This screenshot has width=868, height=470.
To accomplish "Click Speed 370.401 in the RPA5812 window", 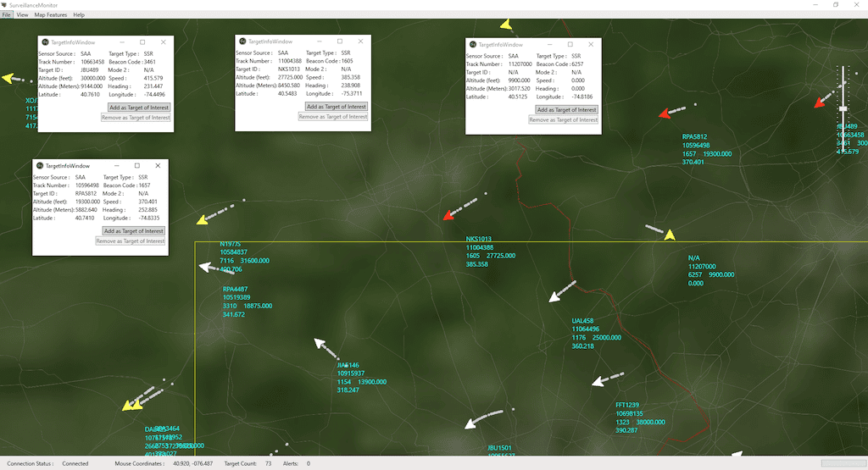I will tap(147, 202).
